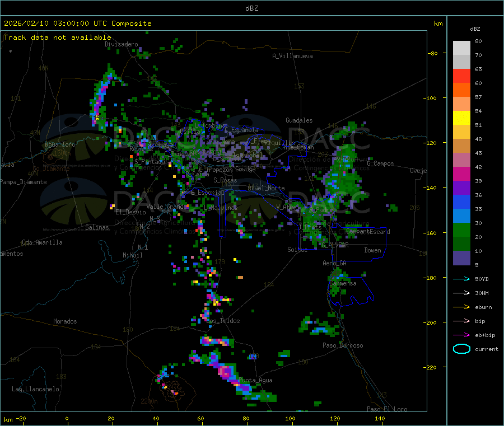Click the 'Bowen' map label
This screenshot has height=426, width=504.
(373, 250)
